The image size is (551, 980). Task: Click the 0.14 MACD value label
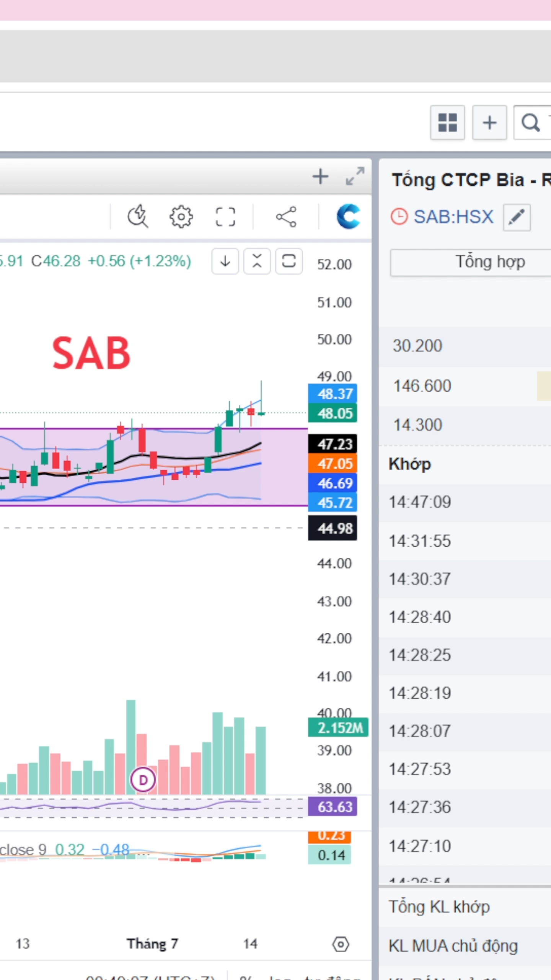coord(329,855)
